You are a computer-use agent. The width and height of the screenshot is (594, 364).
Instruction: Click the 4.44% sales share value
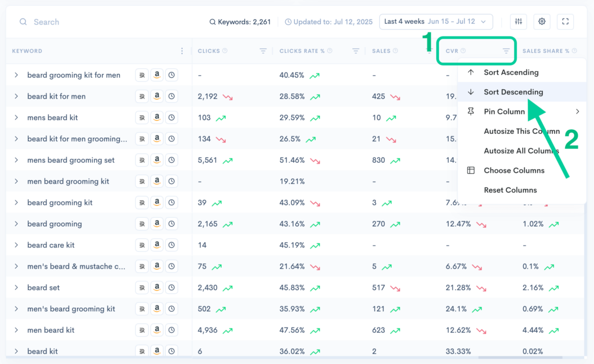[533, 330]
